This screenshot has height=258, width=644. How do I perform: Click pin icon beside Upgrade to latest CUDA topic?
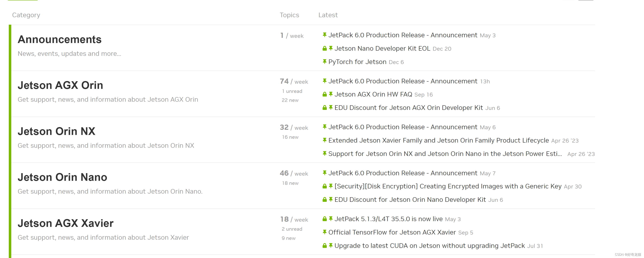(331, 245)
